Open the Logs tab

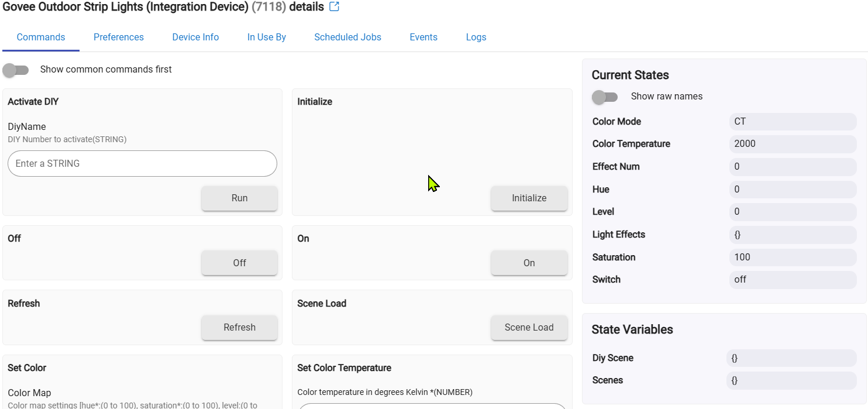click(x=476, y=37)
